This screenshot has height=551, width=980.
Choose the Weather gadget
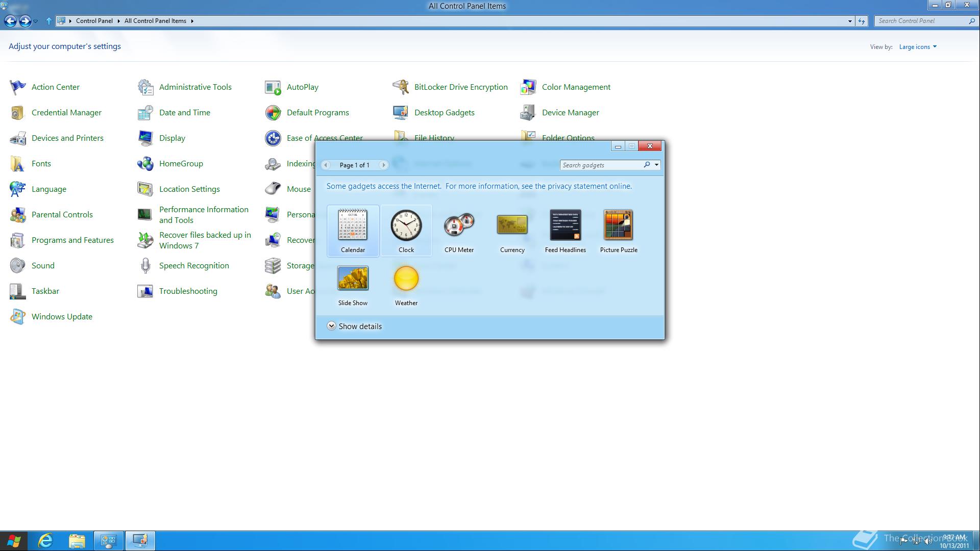pyautogui.click(x=406, y=284)
